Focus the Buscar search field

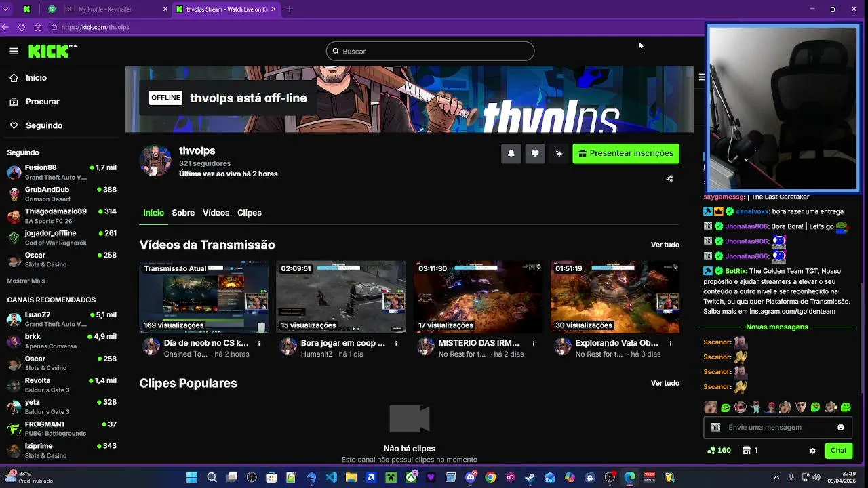[x=430, y=52]
